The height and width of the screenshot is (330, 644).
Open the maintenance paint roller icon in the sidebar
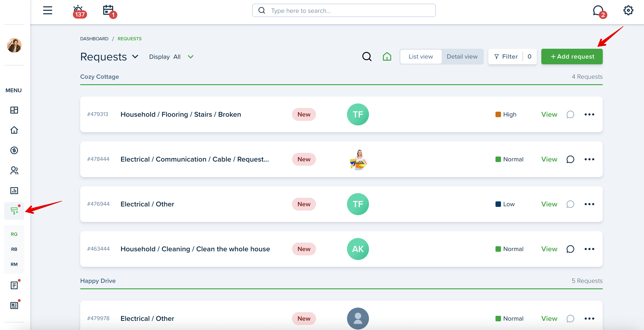coord(14,211)
